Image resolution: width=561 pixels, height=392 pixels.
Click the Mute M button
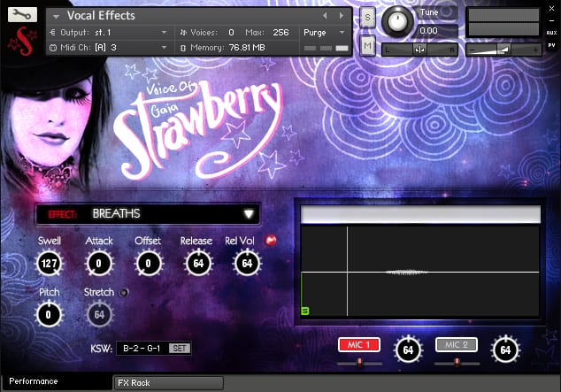[367, 45]
